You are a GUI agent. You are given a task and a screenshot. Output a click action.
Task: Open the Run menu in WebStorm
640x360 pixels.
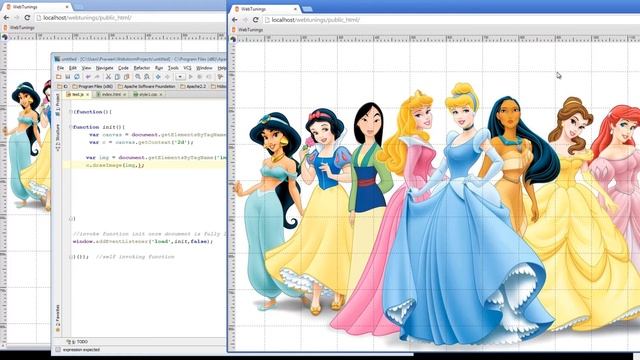click(x=159, y=68)
